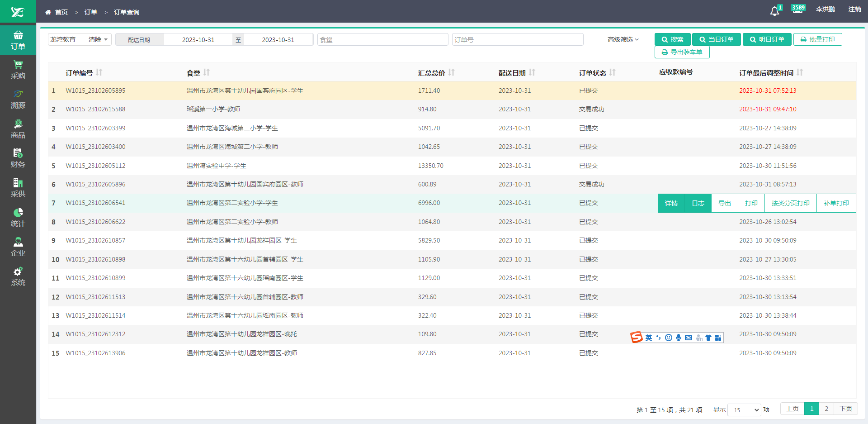Viewport: 868px width, 424px height.
Task: Edit start delivery date field
Action: click(x=198, y=40)
